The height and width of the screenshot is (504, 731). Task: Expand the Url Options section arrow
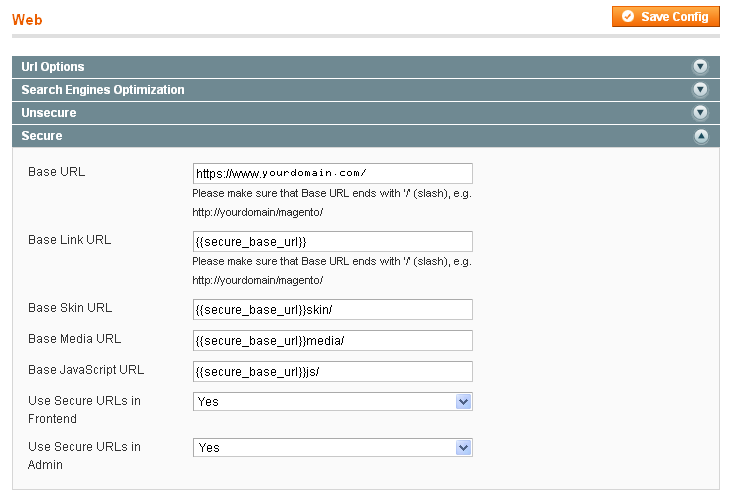tap(700, 67)
